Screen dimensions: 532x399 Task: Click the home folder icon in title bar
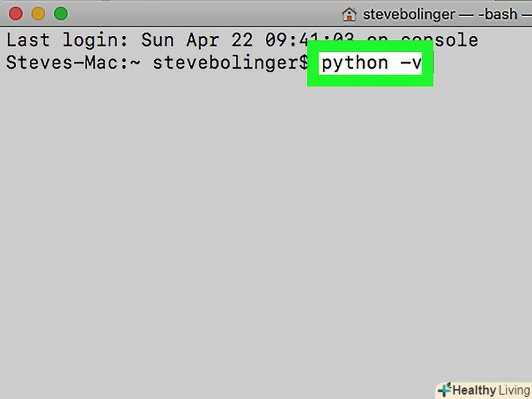[x=350, y=13]
